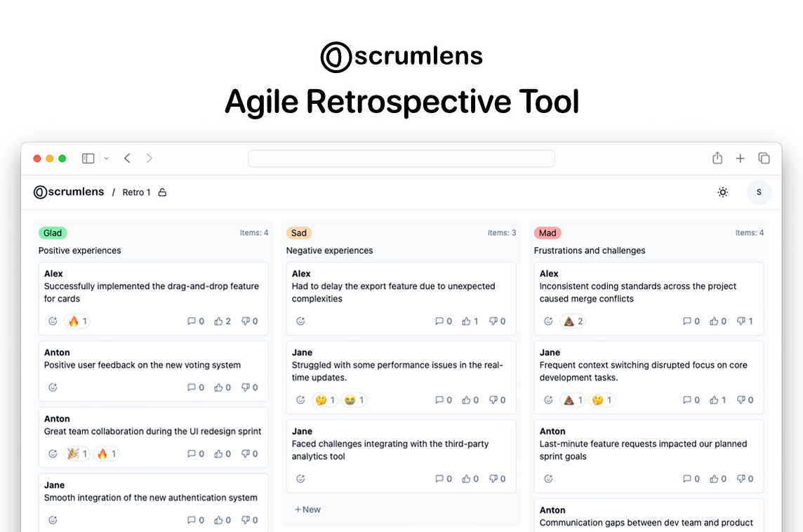Upvote the export feature delay card
Viewport: 803px width, 532px height.
coord(470,321)
